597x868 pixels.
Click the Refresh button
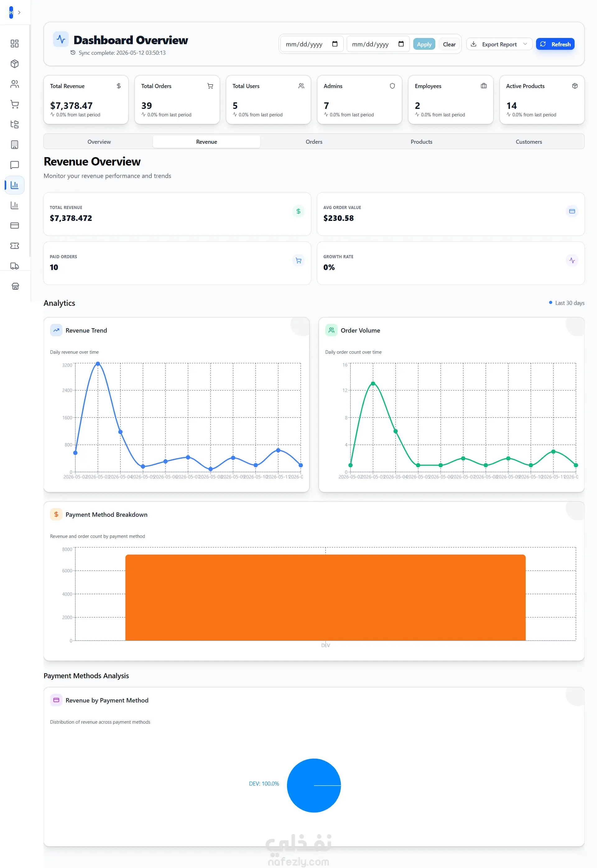[555, 44]
